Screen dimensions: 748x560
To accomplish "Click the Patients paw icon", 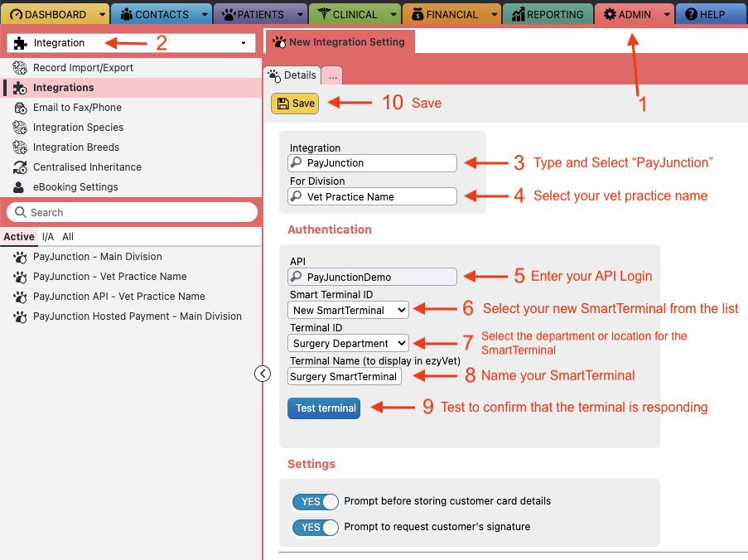I will click(229, 15).
